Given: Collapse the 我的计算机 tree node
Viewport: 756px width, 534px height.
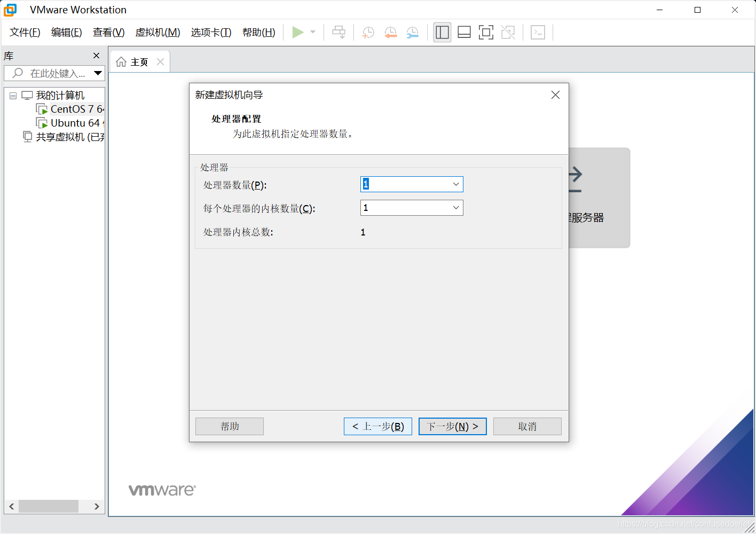Looking at the screenshot, I should pos(13,96).
